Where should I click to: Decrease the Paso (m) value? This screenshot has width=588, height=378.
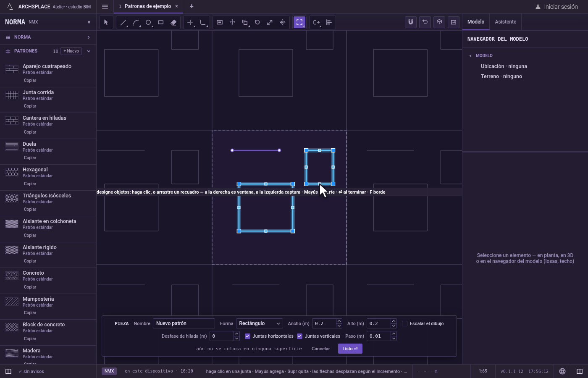pyautogui.click(x=394, y=339)
